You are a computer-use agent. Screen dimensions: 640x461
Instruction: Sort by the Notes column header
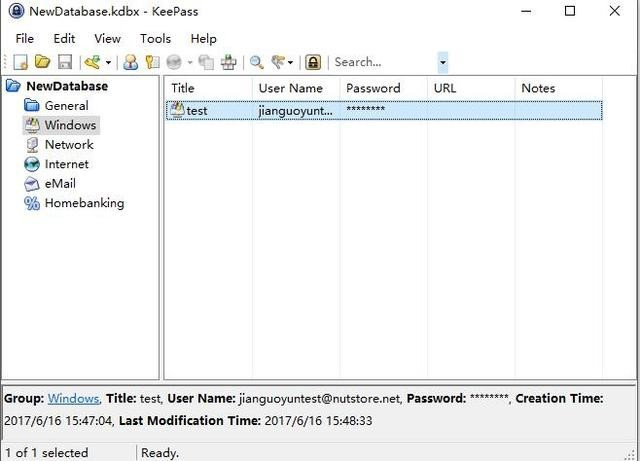click(558, 88)
